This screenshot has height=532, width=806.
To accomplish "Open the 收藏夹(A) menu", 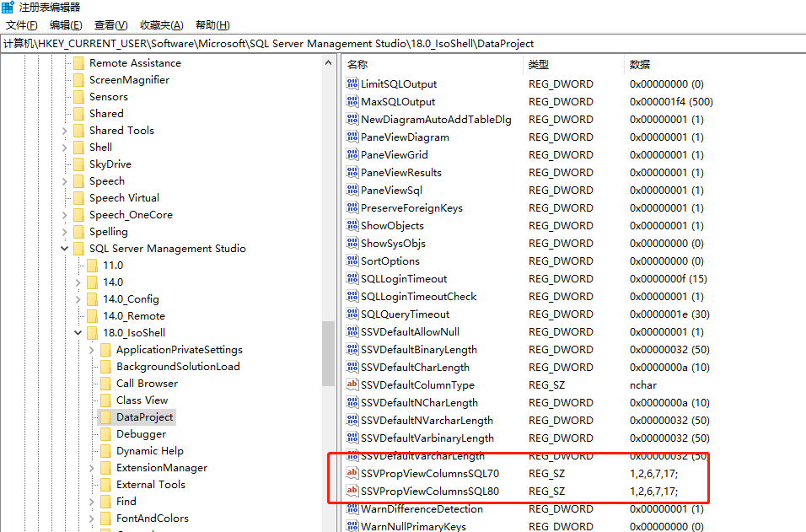I will (x=161, y=25).
